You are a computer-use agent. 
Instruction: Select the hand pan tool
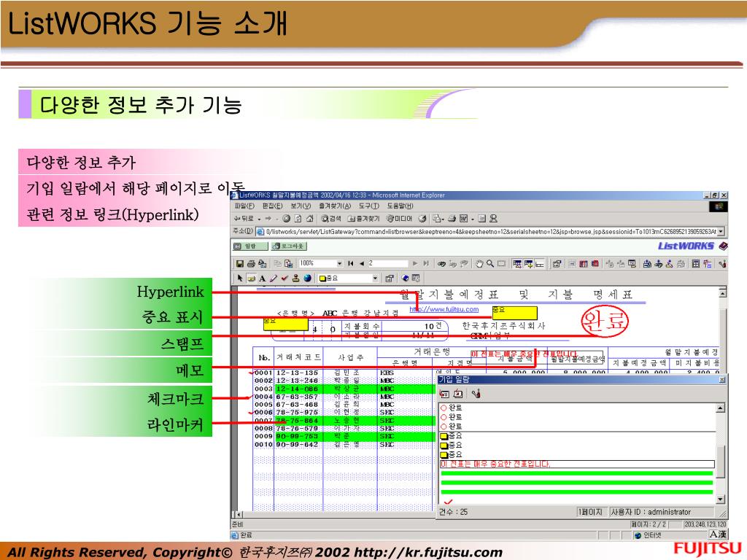(479, 263)
